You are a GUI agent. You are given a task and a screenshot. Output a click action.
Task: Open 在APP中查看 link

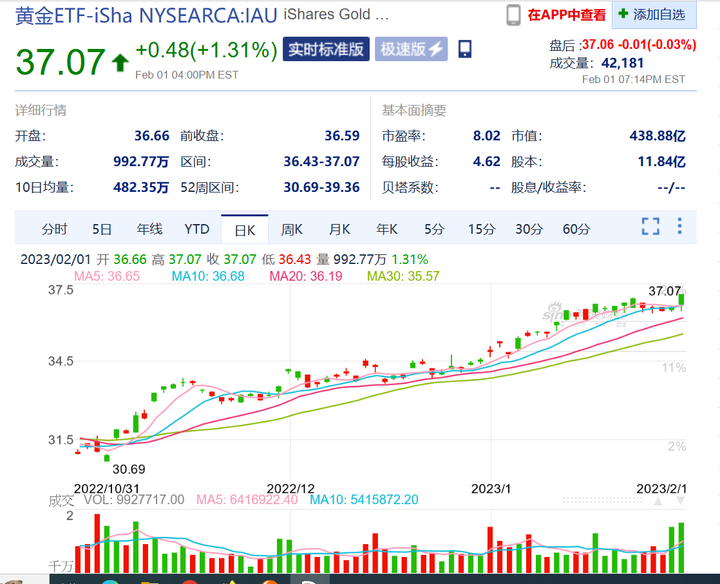(567, 15)
